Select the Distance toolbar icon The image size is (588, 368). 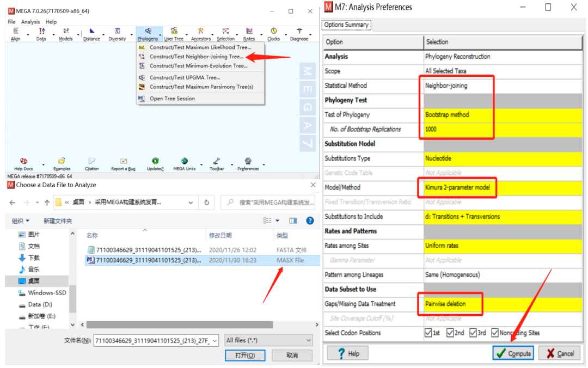tap(91, 34)
